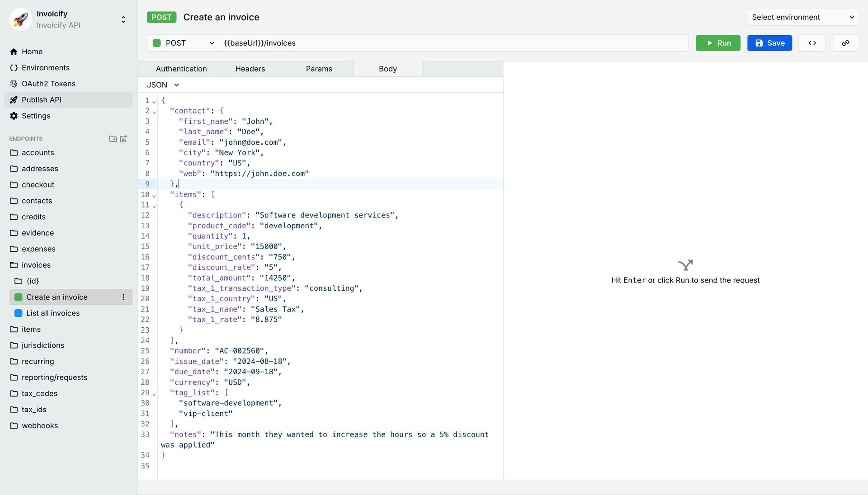The image size is (868, 495).
Task: Select the List all invoices endpoint
Action: [71, 313]
